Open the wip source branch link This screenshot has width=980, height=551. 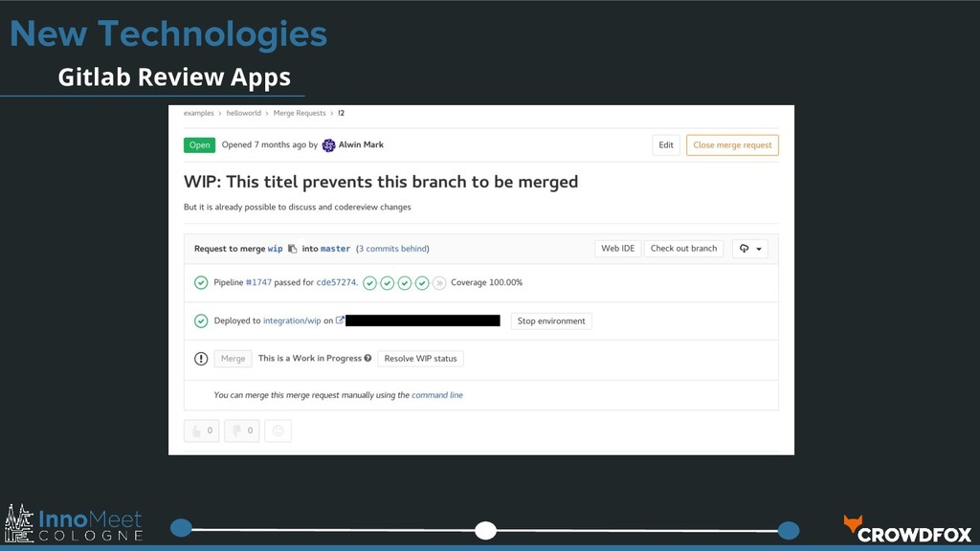tap(275, 249)
